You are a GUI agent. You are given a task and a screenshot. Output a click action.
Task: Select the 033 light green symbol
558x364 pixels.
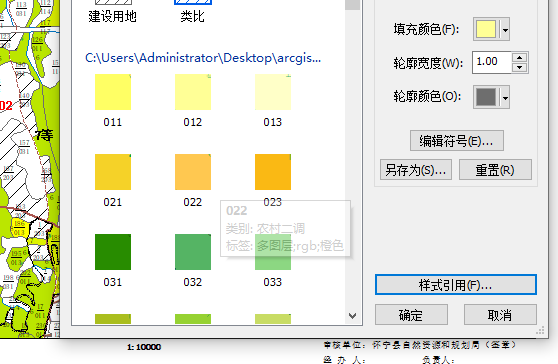pyautogui.click(x=273, y=252)
